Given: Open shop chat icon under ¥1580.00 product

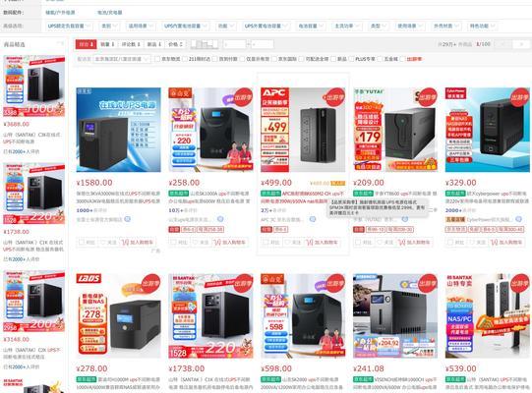Looking at the screenshot, I should pyautogui.click(x=127, y=219).
